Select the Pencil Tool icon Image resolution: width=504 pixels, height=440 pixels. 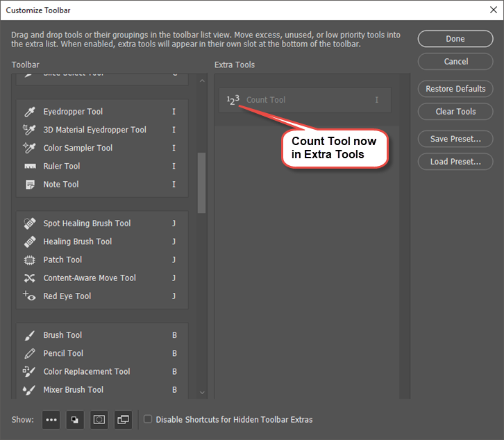click(x=30, y=353)
